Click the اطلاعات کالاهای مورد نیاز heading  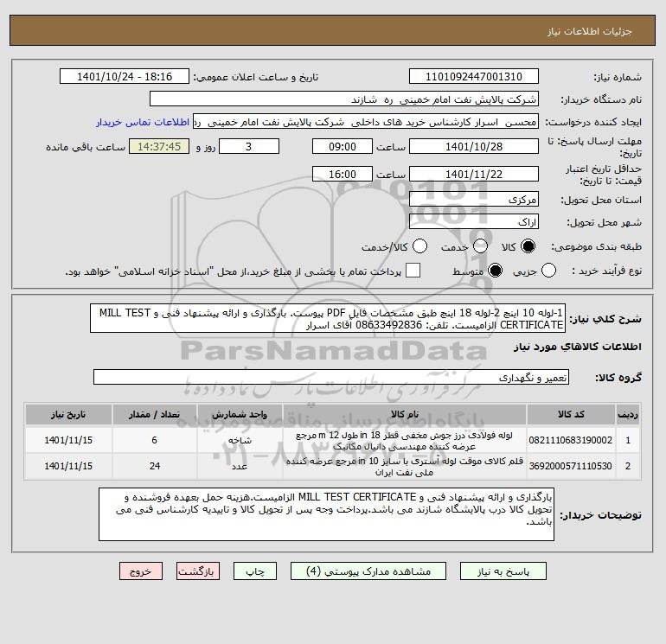click(578, 347)
